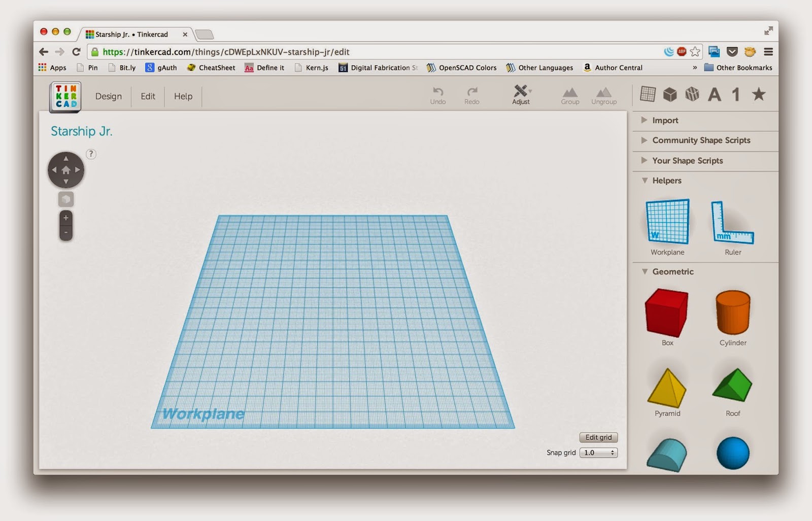Click the Tinkercad logo

point(65,96)
